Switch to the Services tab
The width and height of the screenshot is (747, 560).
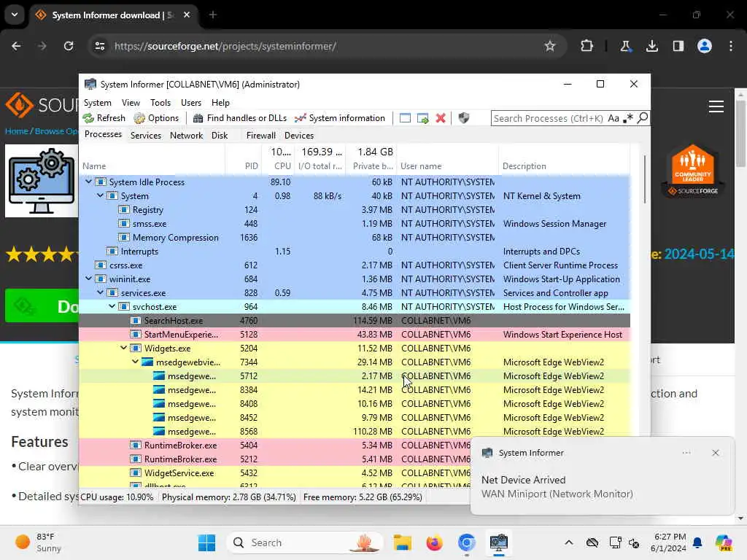click(146, 135)
